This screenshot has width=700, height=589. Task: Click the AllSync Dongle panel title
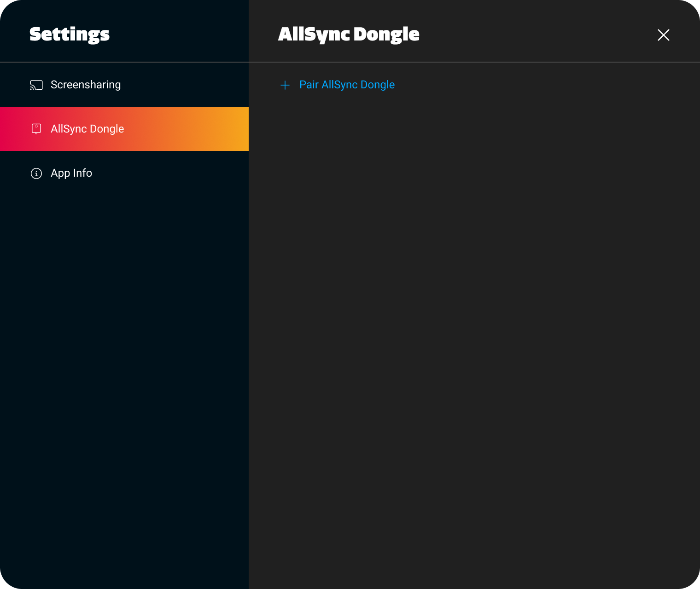[349, 34]
